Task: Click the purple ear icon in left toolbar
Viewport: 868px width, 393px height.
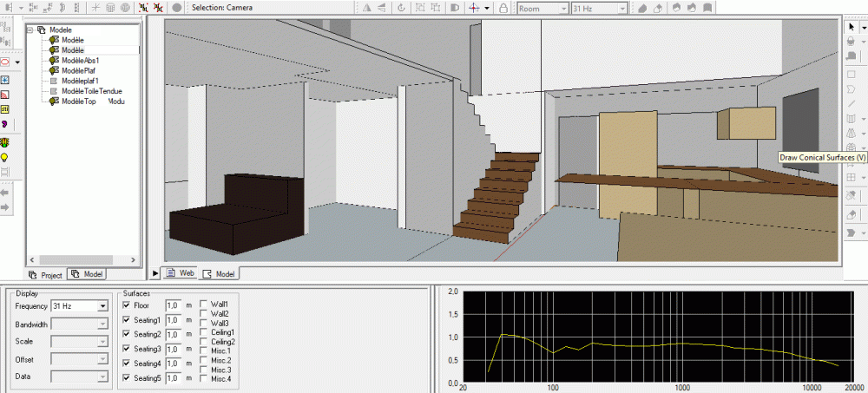Action: coord(5,123)
